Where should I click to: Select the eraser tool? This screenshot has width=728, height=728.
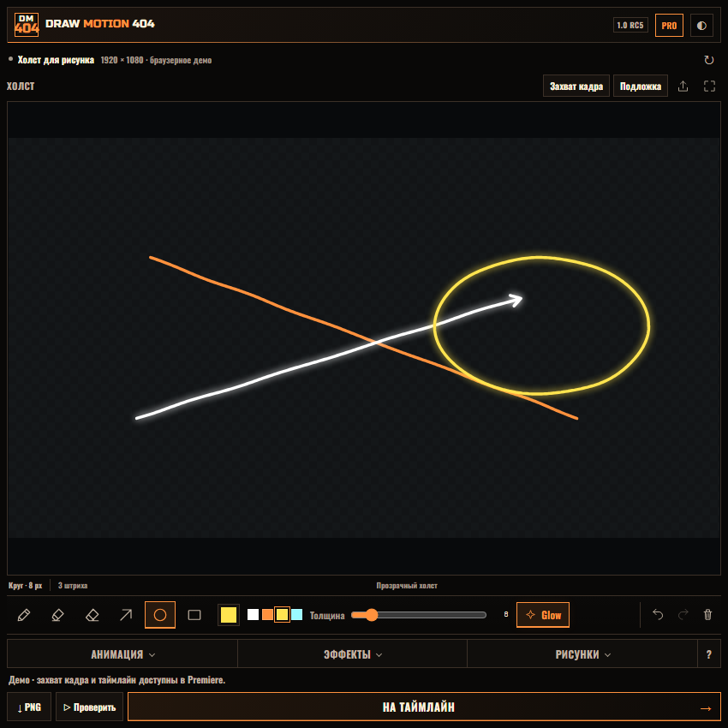coord(92,615)
